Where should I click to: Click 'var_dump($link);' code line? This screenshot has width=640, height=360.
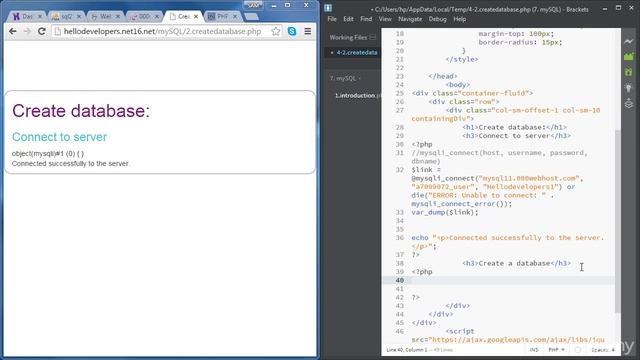tap(444, 212)
